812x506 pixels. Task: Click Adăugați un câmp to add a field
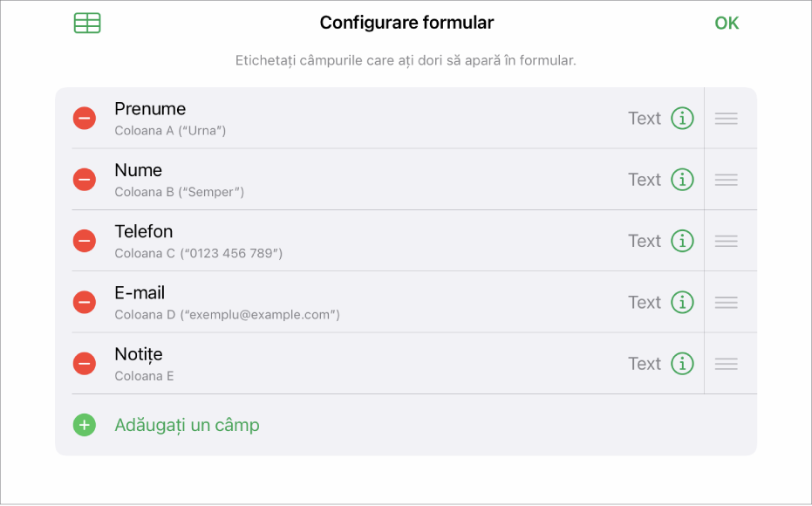pos(187,425)
